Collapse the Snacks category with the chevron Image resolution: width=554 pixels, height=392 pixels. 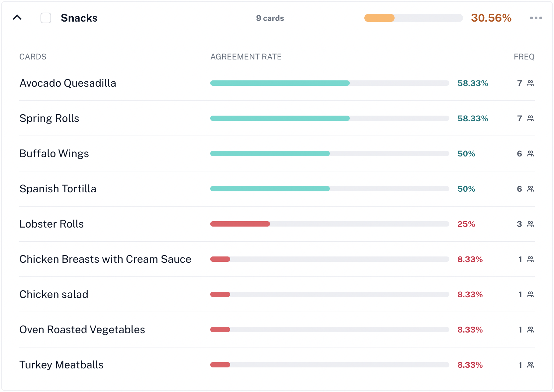(17, 18)
